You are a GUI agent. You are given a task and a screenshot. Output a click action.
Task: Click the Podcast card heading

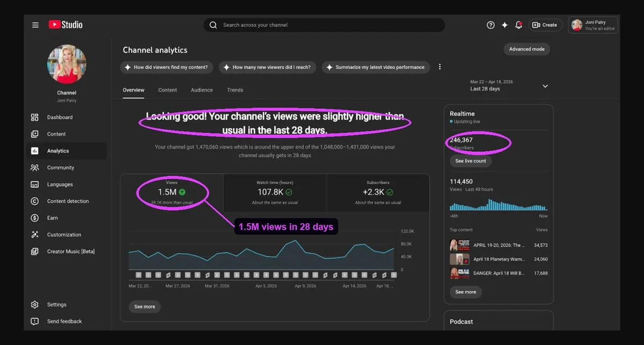click(462, 322)
